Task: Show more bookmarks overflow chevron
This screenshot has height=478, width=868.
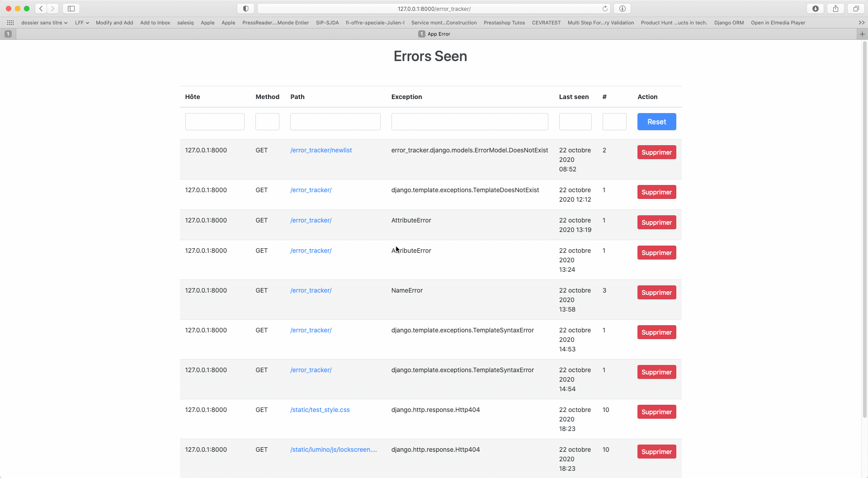Action: (x=861, y=23)
